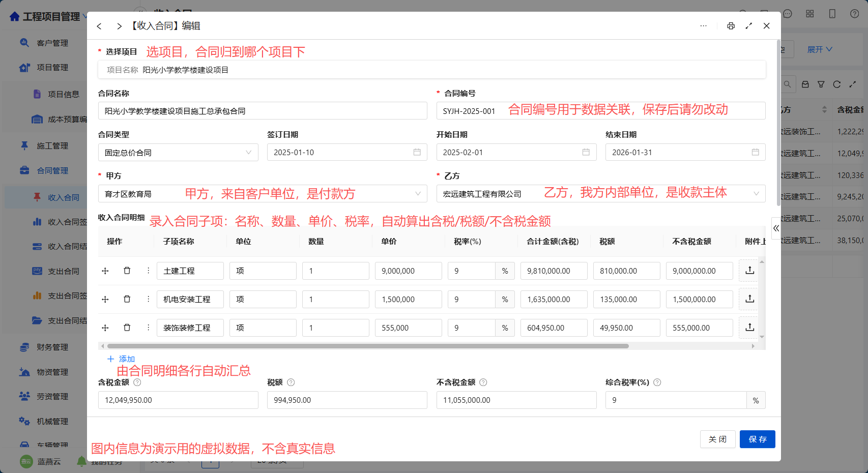Click 单价 field showing 9,000,000

[409, 271]
